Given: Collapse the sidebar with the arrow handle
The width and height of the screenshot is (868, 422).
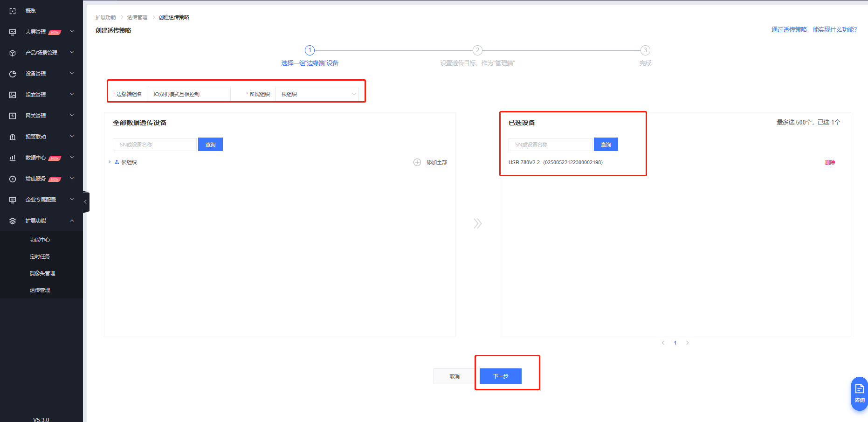Looking at the screenshot, I should [85, 202].
